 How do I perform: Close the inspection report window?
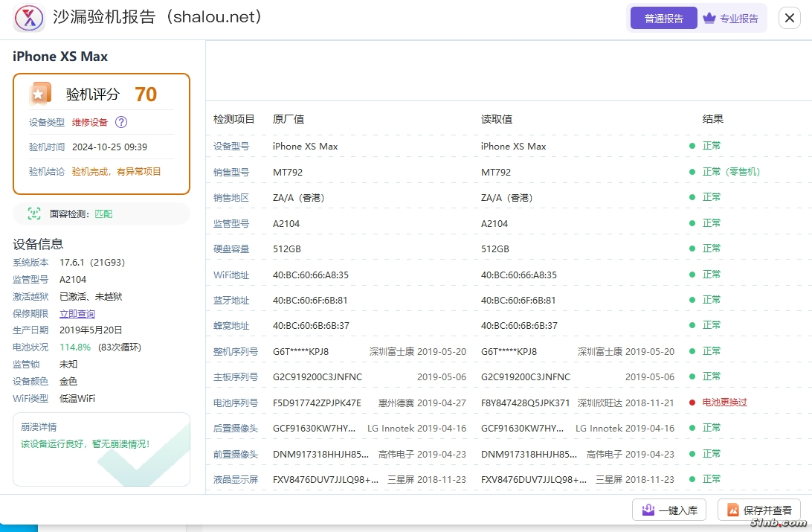[x=789, y=19]
